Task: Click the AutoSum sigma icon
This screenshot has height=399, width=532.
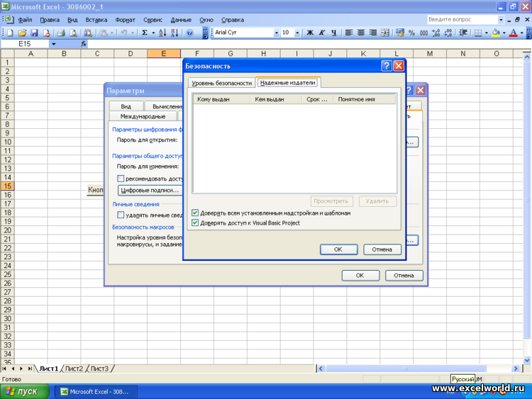Action: [x=145, y=33]
